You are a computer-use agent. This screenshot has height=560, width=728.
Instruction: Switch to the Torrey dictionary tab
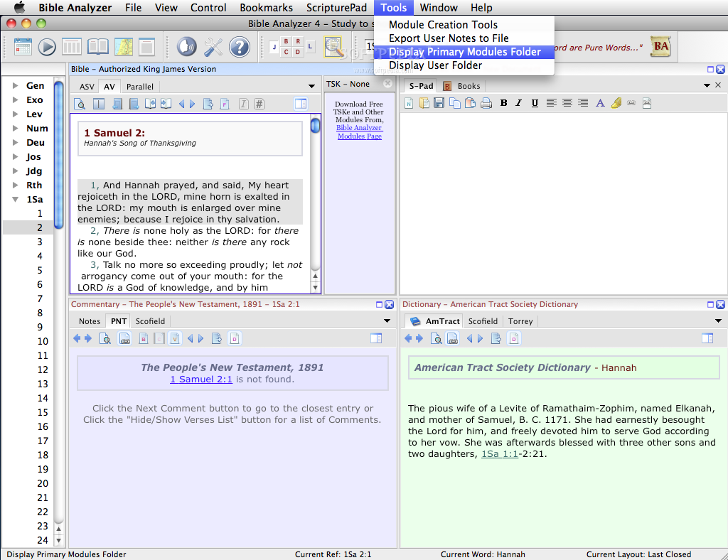(520, 321)
